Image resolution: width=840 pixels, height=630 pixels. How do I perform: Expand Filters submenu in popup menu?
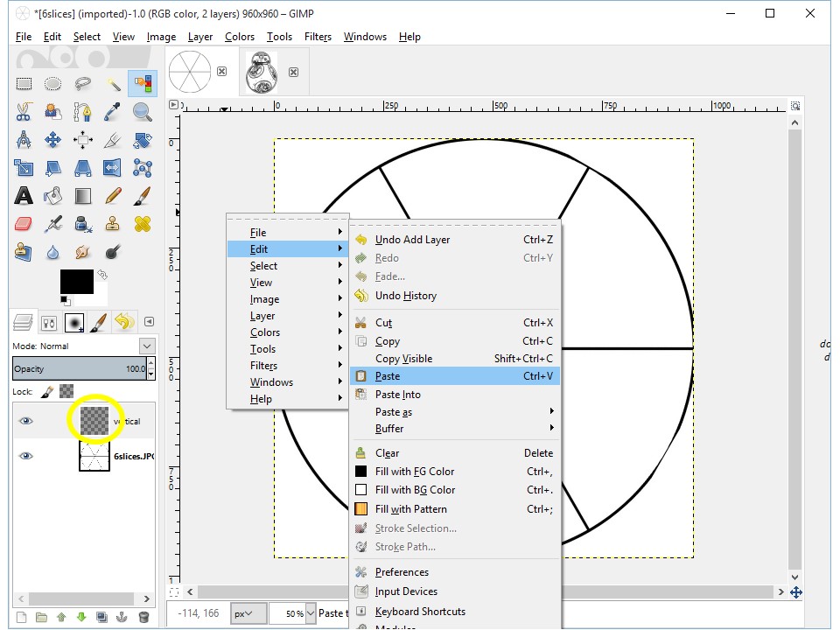[288, 366]
